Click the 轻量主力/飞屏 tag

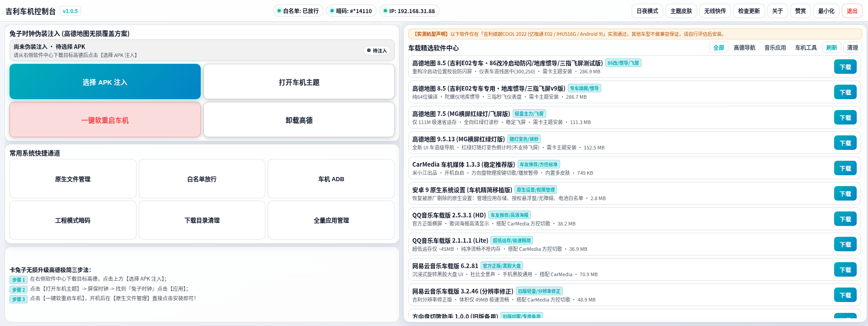529,114
